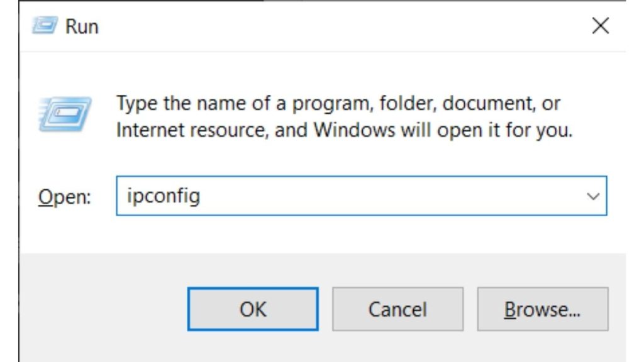Cancel the Run dialog
The image size is (644, 362).
pyautogui.click(x=397, y=309)
